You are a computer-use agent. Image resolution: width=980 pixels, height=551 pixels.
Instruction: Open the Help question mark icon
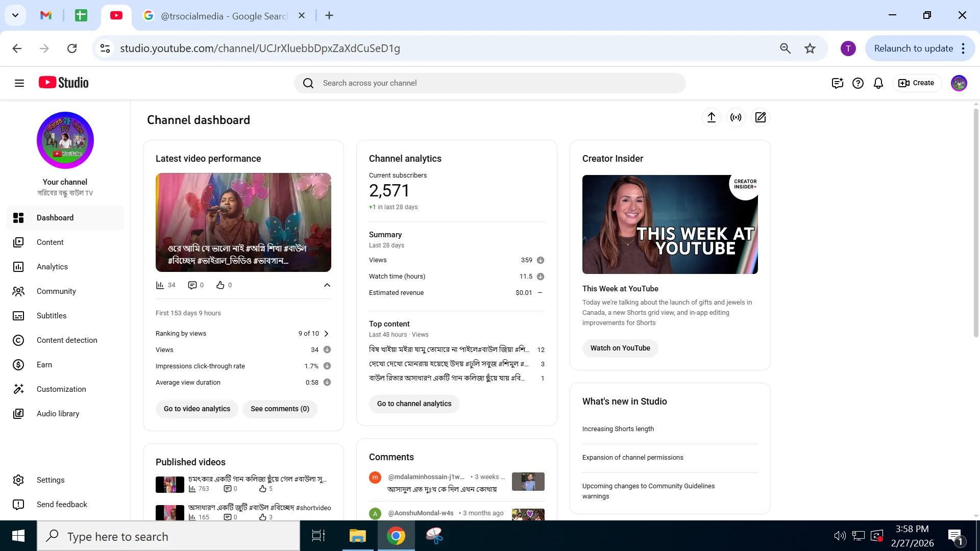[858, 83]
